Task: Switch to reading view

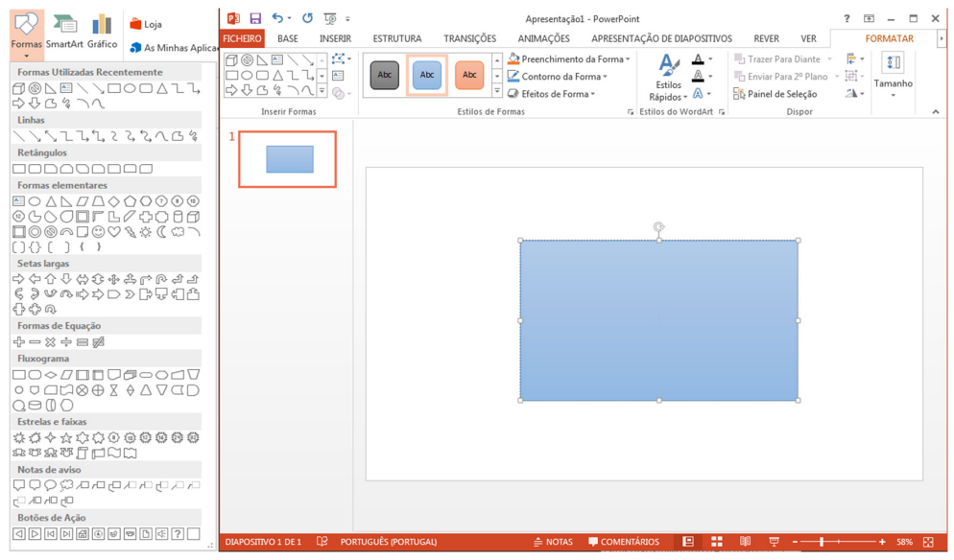Action: [745, 542]
